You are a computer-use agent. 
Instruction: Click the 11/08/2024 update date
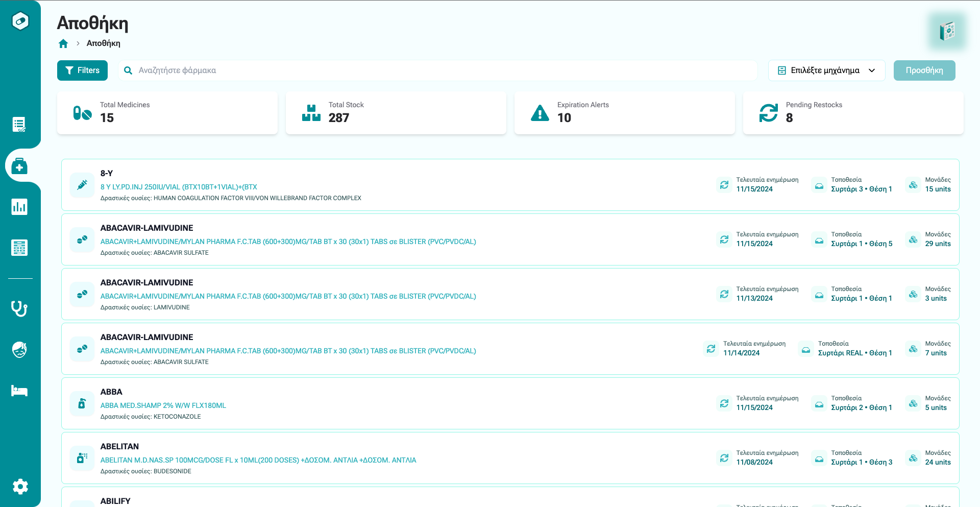click(x=754, y=463)
